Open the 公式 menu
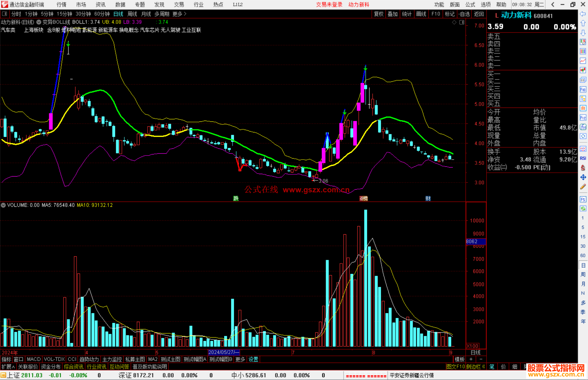Viewport: 588px width, 380px height. click(470, 5)
